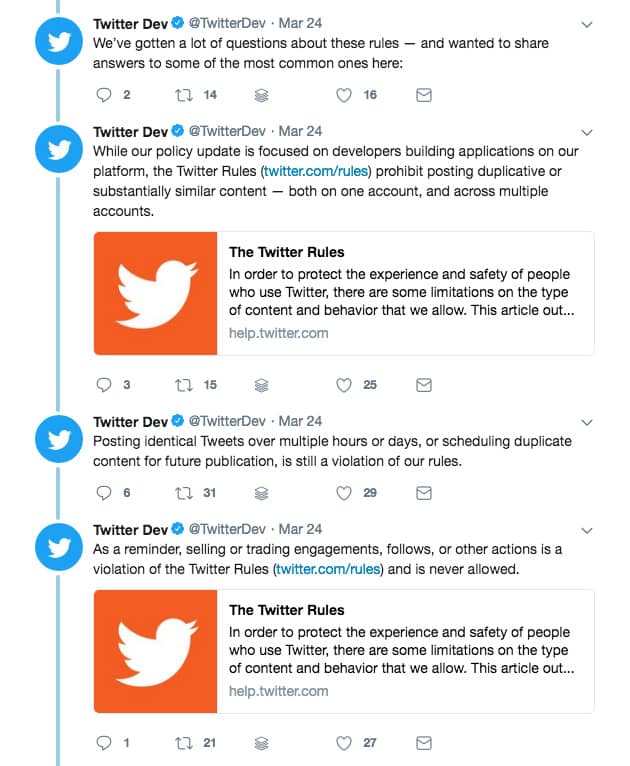Screen dimensions: 630x766
Task: Open twitter.com/rules link in policy update tweet
Action: point(312,172)
